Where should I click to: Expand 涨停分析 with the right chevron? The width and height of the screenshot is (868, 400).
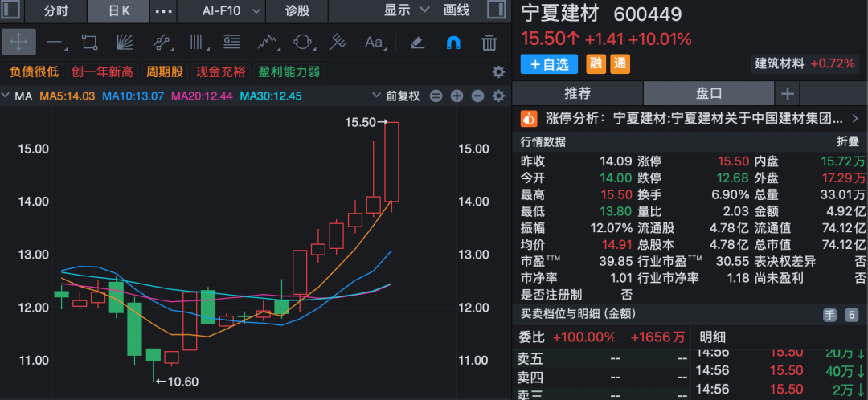tap(855, 118)
